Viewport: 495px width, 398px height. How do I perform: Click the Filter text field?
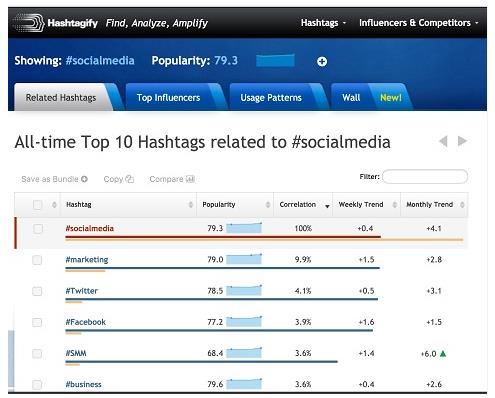[425, 176]
